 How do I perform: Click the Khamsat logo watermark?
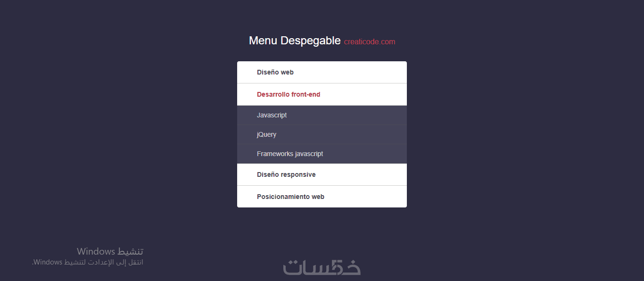click(x=322, y=267)
